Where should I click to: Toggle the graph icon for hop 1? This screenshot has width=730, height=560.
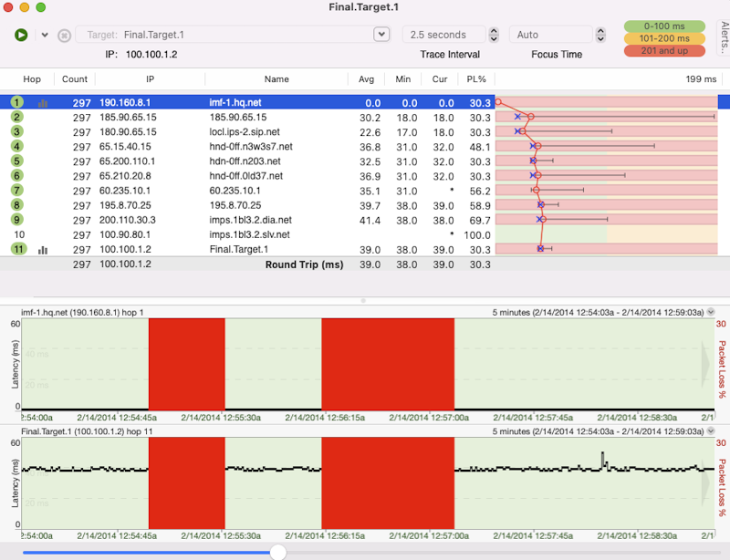tap(43, 103)
